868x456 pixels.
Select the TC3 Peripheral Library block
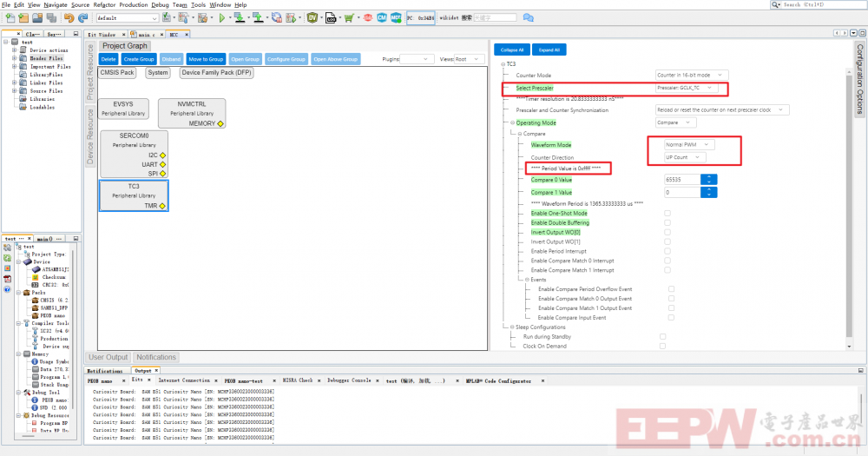pyautogui.click(x=134, y=195)
